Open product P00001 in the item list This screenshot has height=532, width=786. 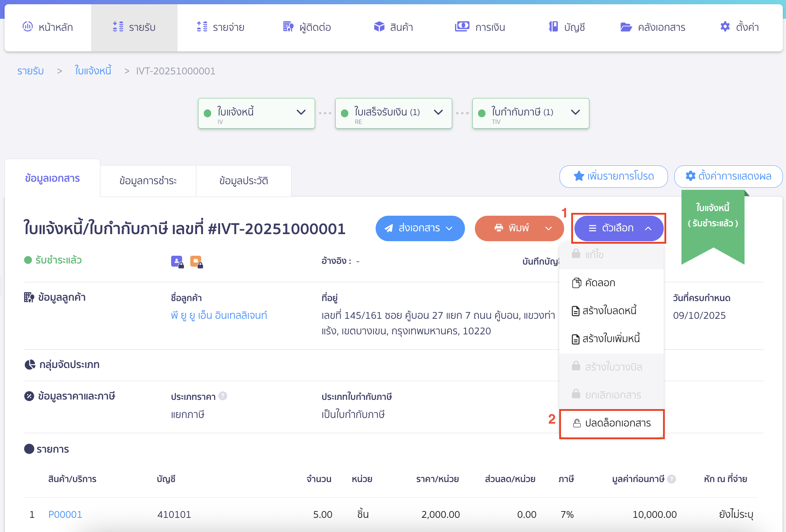tap(65, 514)
